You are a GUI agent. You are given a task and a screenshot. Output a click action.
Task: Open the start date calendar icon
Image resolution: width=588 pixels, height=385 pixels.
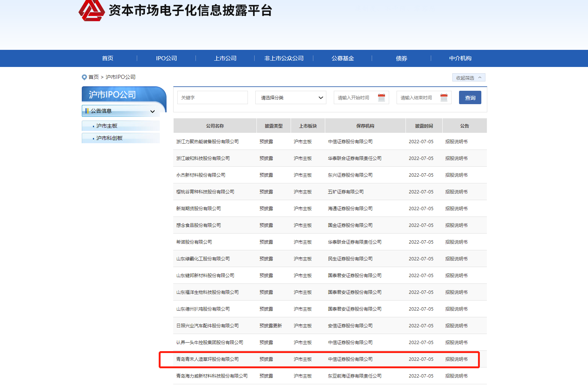(381, 97)
